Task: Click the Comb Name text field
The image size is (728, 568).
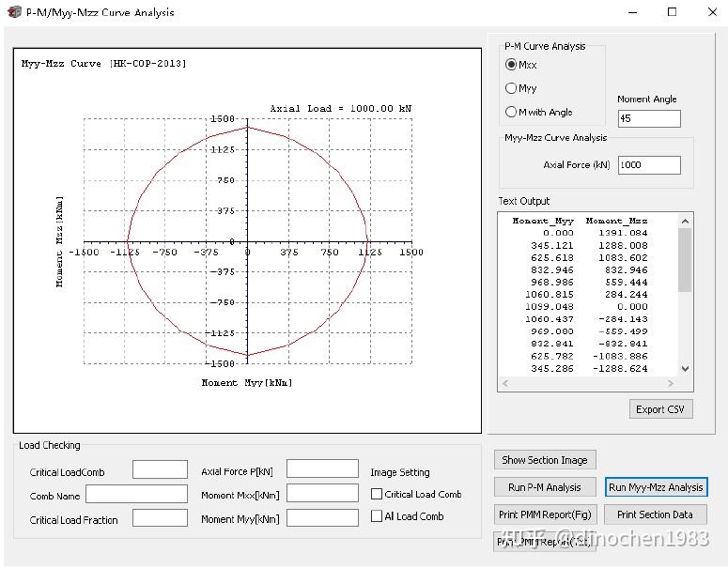Action: 136,494
